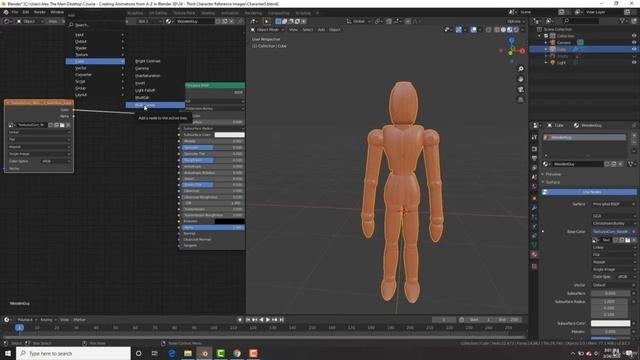Toggle X-ray mode in the viewport header
Screen dimensions: 640x360
click(x=489, y=29)
